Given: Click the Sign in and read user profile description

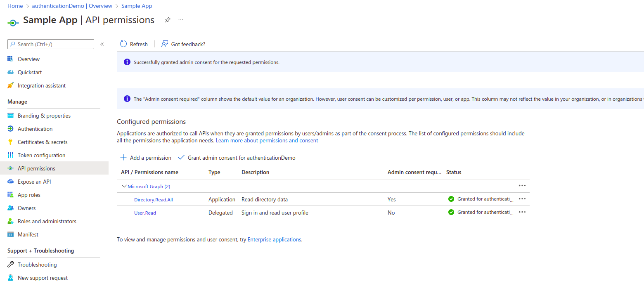Looking at the screenshot, I should [275, 213].
